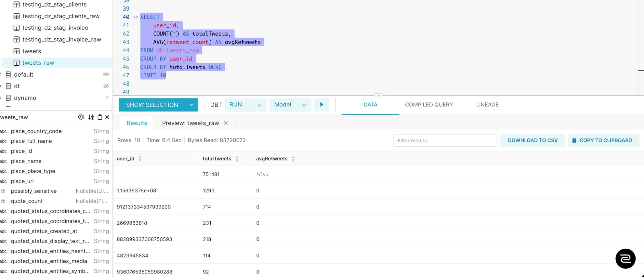The image size is (644, 277).
Task: Collapse the SELECT block at line 40
Action: pyautogui.click(x=135, y=17)
